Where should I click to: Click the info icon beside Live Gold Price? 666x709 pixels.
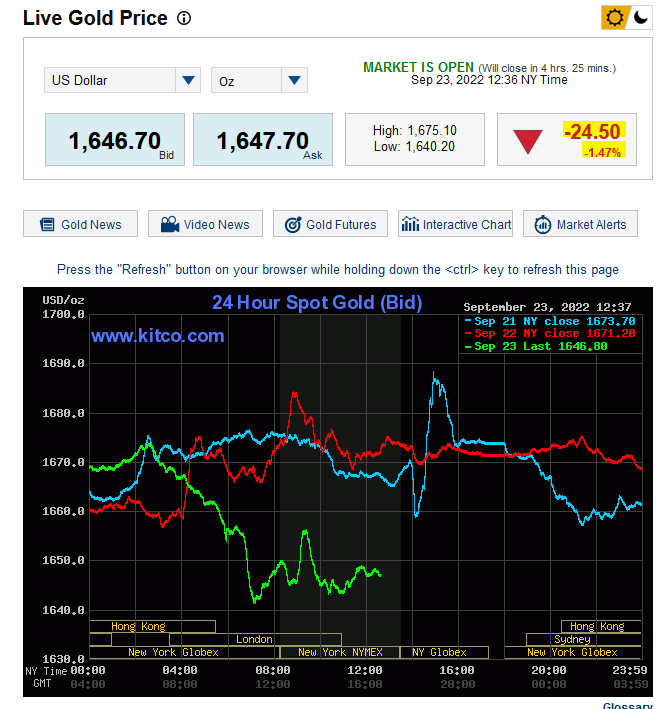(x=184, y=19)
